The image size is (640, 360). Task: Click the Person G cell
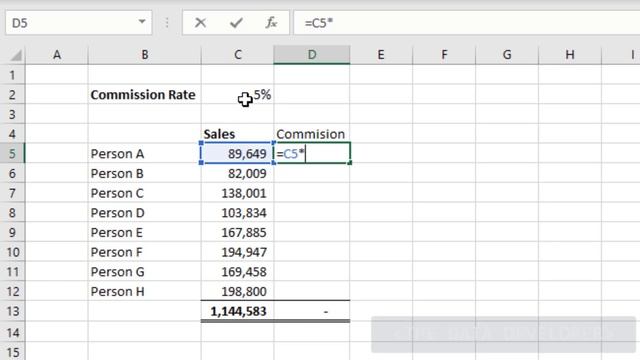[x=144, y=271]
